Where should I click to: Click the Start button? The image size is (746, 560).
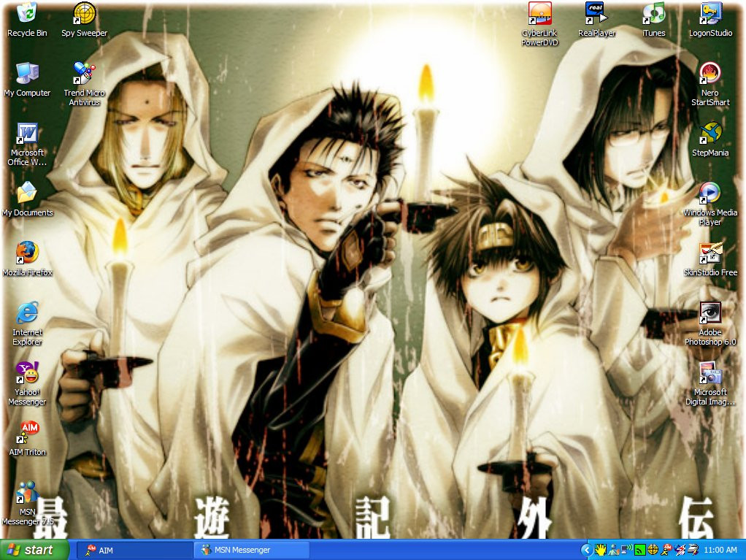[x=34, y=550]
